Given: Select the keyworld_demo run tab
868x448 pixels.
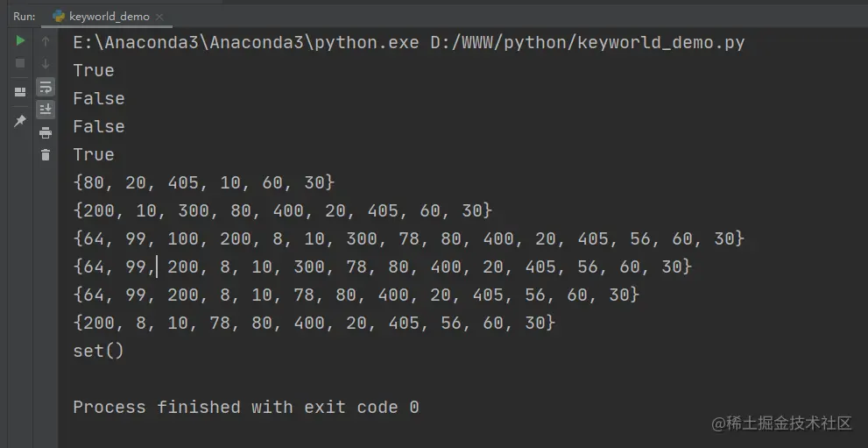Looking at the screenshot, I should 102,17.
